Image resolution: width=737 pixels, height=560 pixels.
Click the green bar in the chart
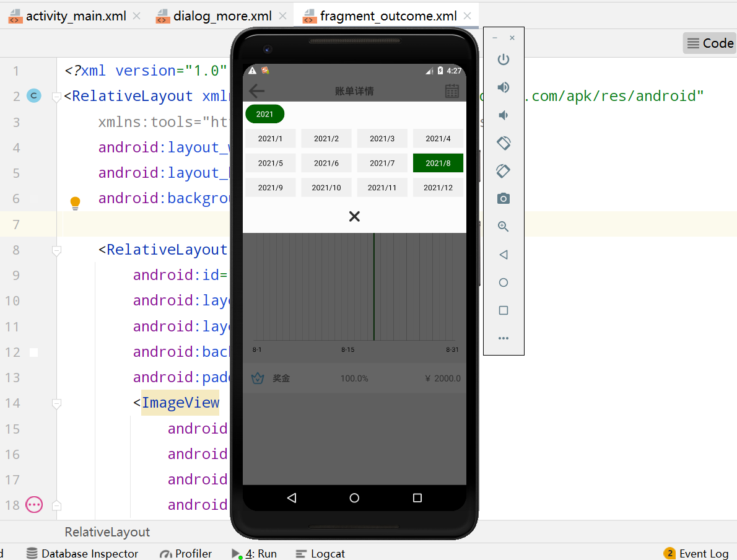tap(373, 286)
